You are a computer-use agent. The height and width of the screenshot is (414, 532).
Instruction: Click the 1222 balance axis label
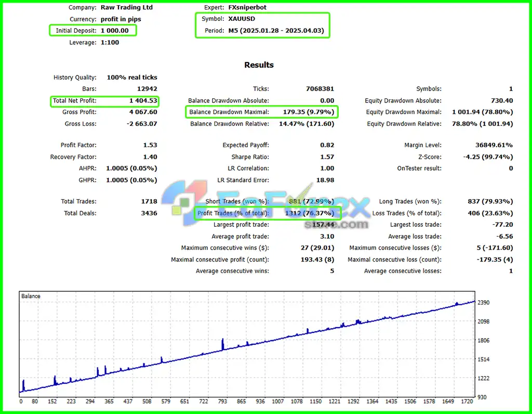click(x=484, y=378)
